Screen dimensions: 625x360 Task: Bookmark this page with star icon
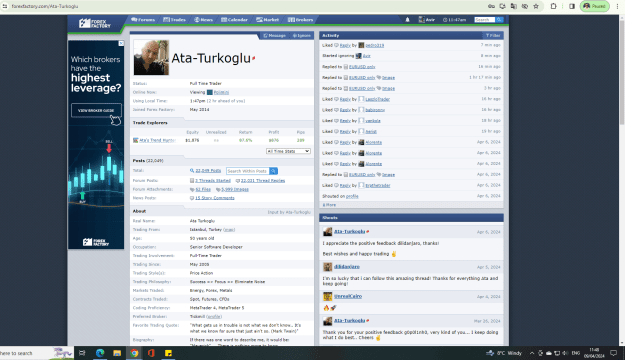click(536, 6)
